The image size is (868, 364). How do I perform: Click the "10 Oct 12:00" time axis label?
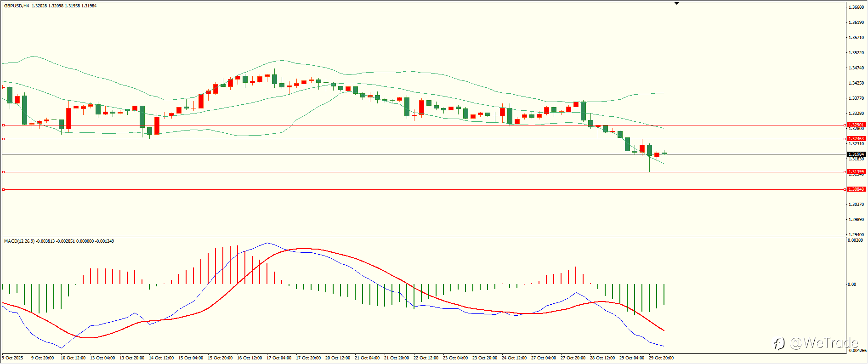point(73,358)
